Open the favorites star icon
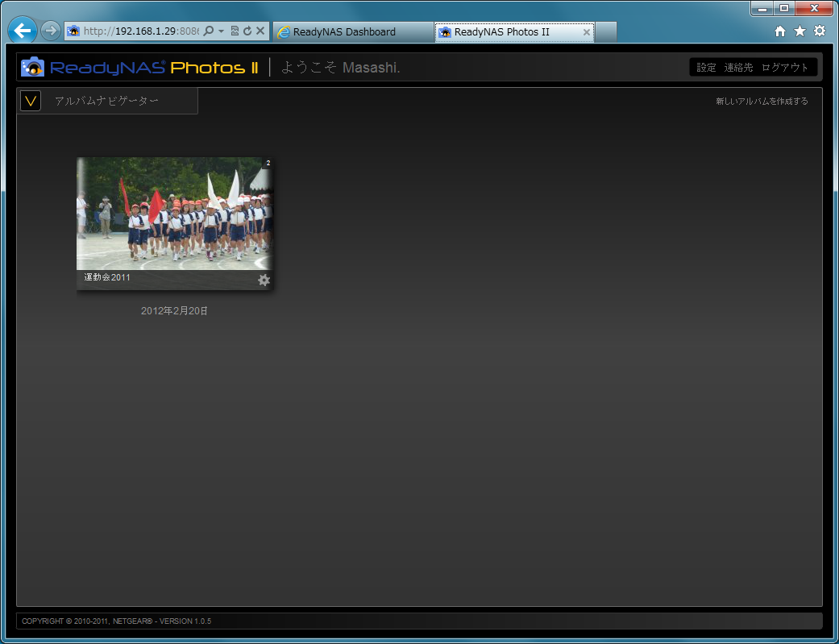This screenshot has height=644, width=839. tap(800, 31)
